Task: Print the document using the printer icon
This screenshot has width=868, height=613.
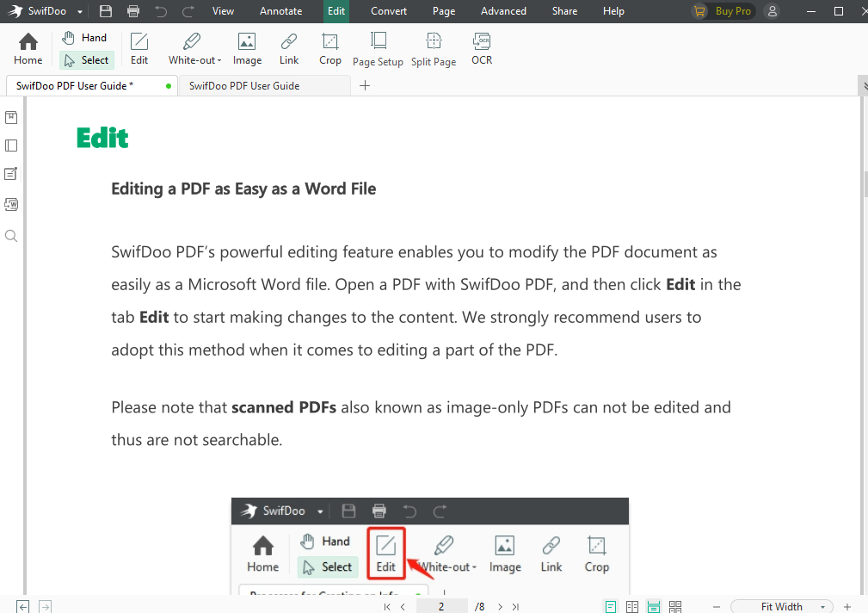Action: (x=133, y=11)
